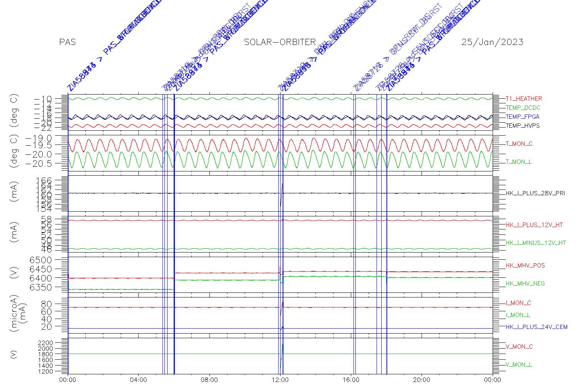Click the 16:00 time axis label
The image size is (581, 392).
tap(351, 380)
